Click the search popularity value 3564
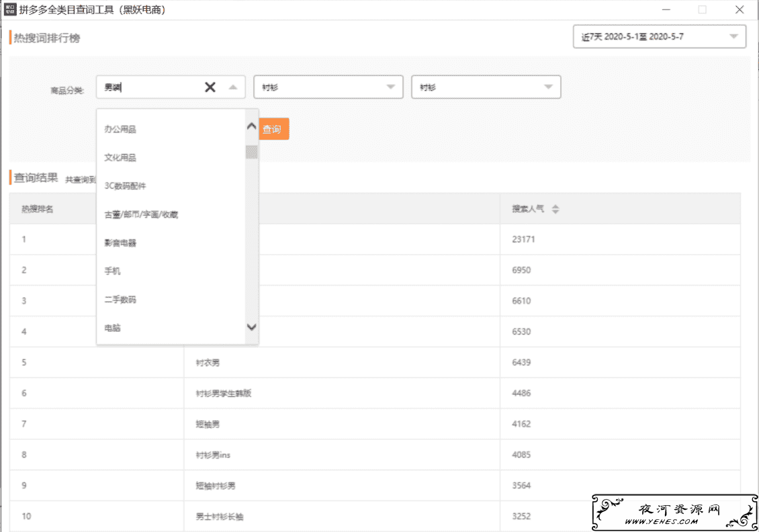The image size is (759, 532). pos(521,486)
